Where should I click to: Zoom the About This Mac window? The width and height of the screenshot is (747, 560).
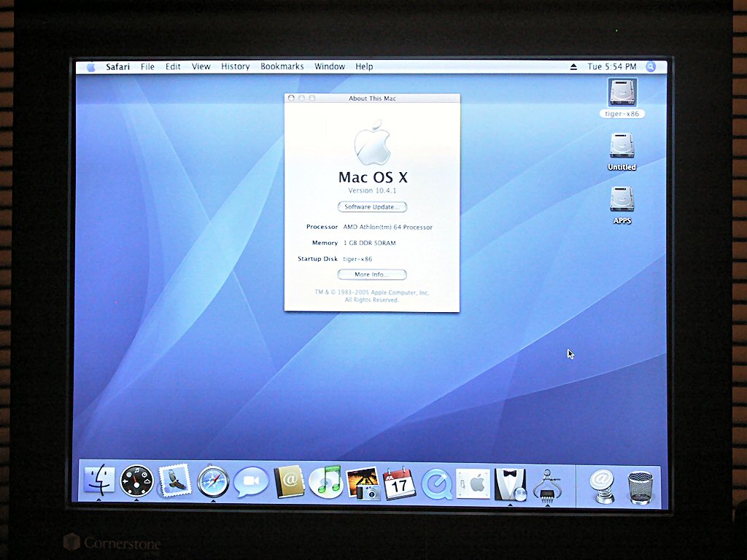[312, 98]
